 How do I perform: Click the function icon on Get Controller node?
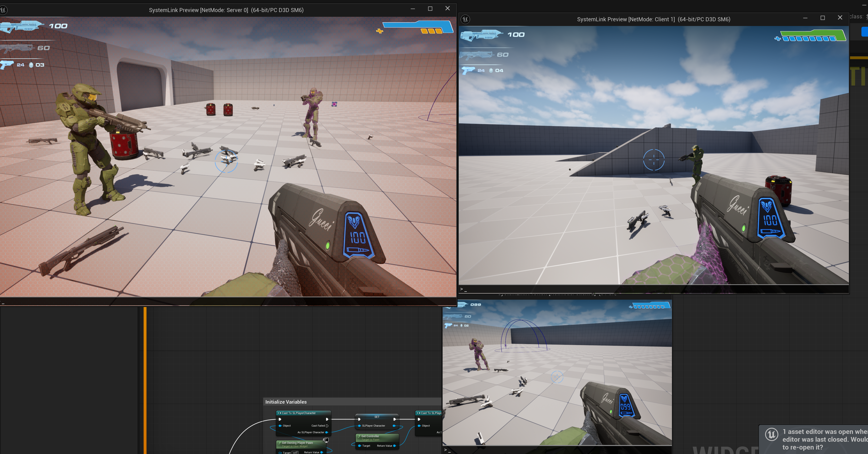[359, 436]
